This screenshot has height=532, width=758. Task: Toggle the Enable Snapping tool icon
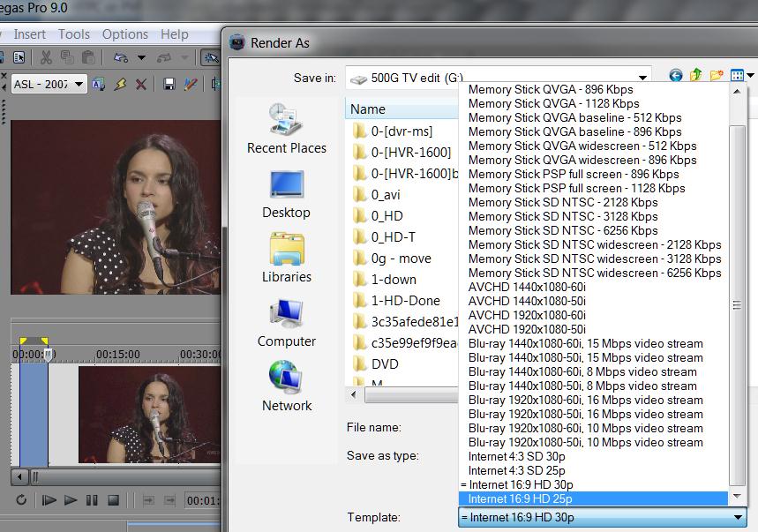click(211, 58)
